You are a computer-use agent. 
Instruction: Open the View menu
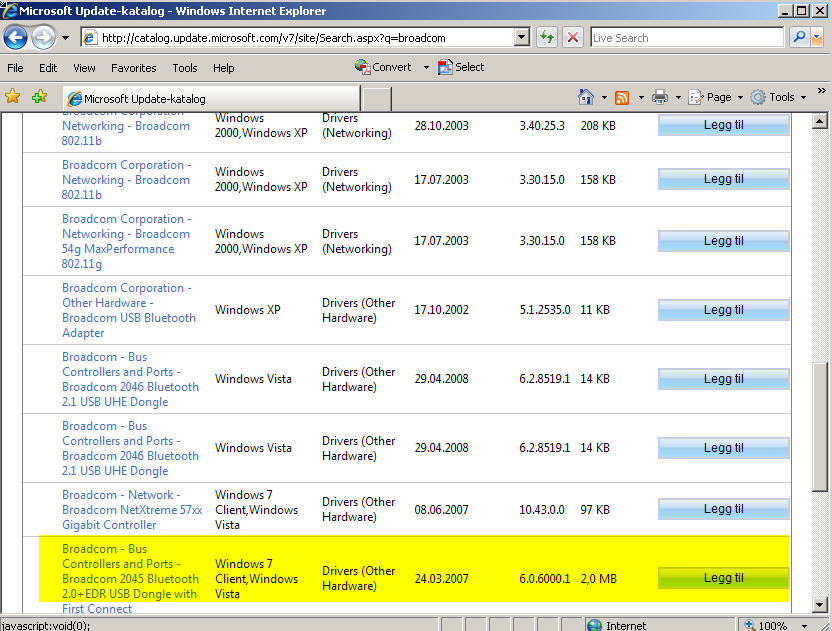coord(84,68)
